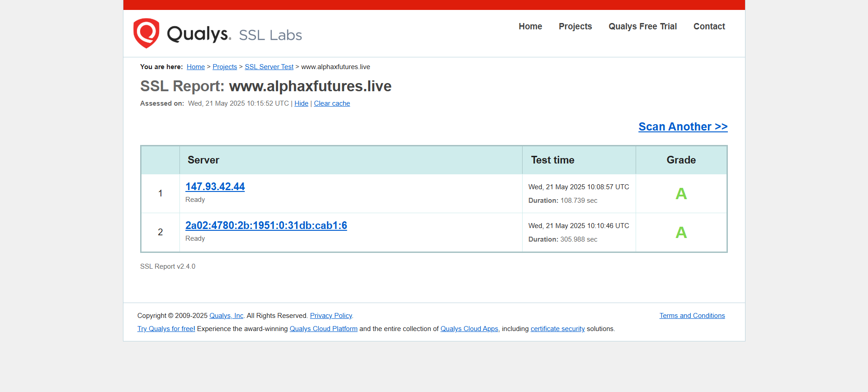
Task: Open the Qualys Cloud Platform link
Action: coord(324,329)
